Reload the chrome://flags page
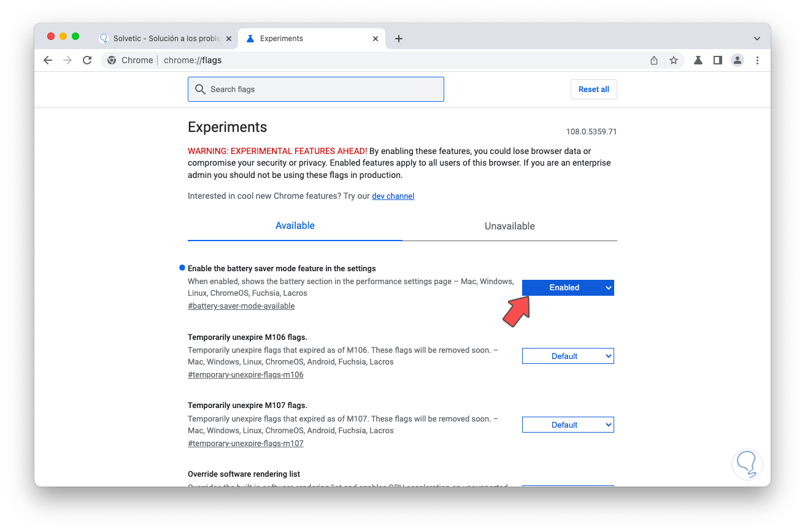Image resolution: width=805 pixels, height=532 pixels. [87, 60]
